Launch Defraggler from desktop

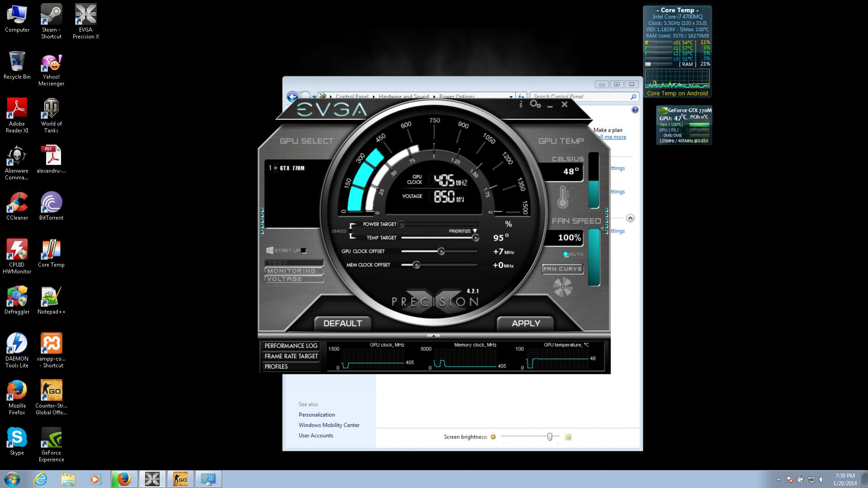click(17, 300)
